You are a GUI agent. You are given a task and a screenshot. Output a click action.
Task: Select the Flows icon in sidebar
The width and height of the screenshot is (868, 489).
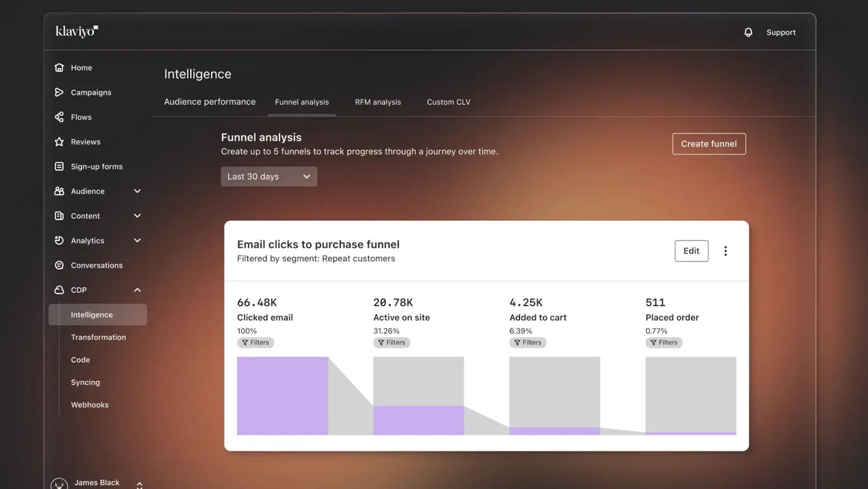[59, 117]
